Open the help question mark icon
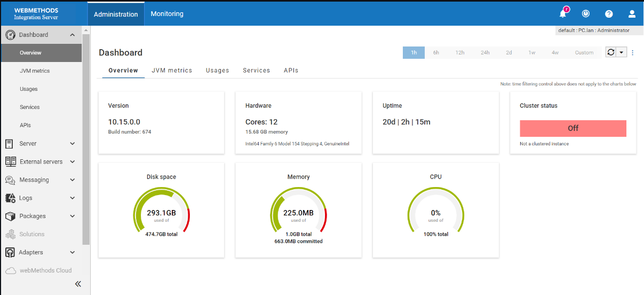 point(609,14)
